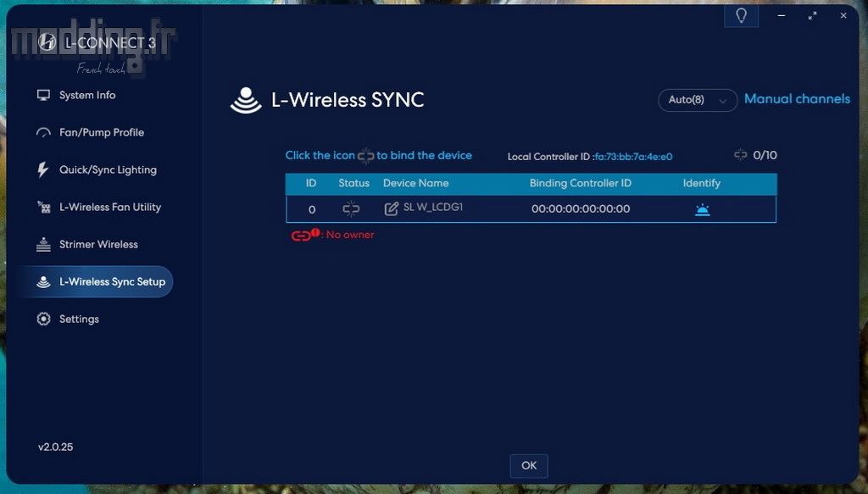868x494 pixels.
Task: Click the 0/10 bound devices counter
Action: [x=765, y=155]
